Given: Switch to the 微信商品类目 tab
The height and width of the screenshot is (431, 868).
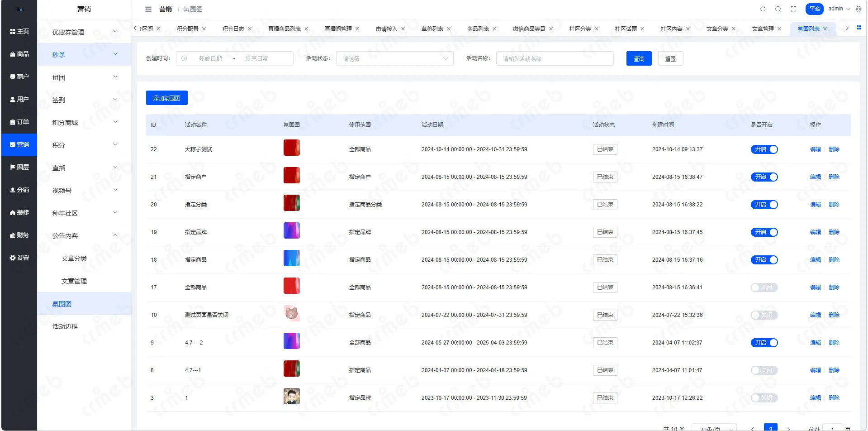Looking at the screenshot, I should coord(529,29).
